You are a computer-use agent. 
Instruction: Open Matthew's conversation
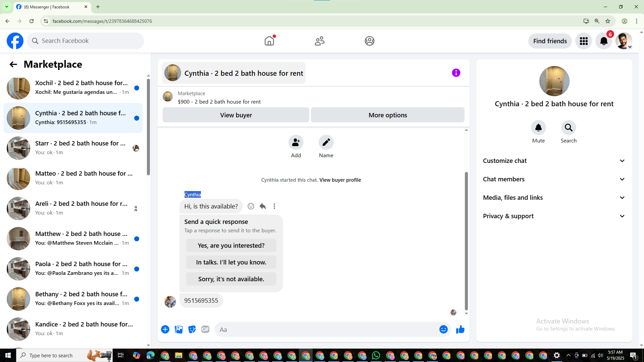pyautogui.click(x=73, y=239)
